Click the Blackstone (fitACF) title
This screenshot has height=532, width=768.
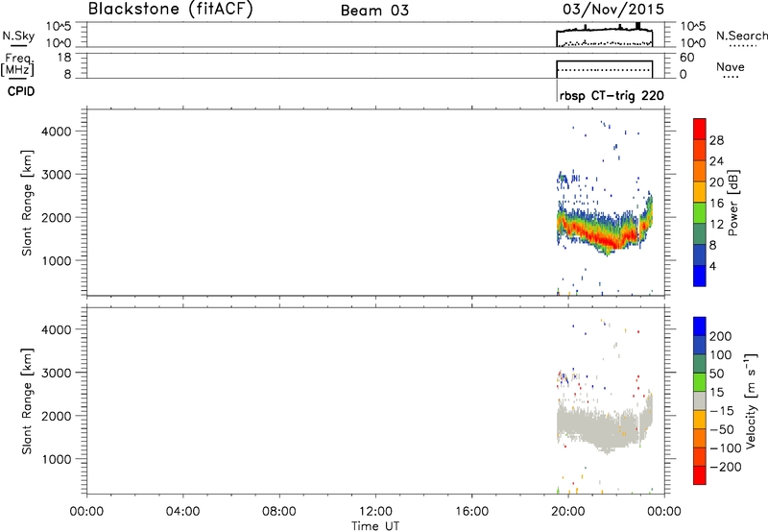[170, 9]
